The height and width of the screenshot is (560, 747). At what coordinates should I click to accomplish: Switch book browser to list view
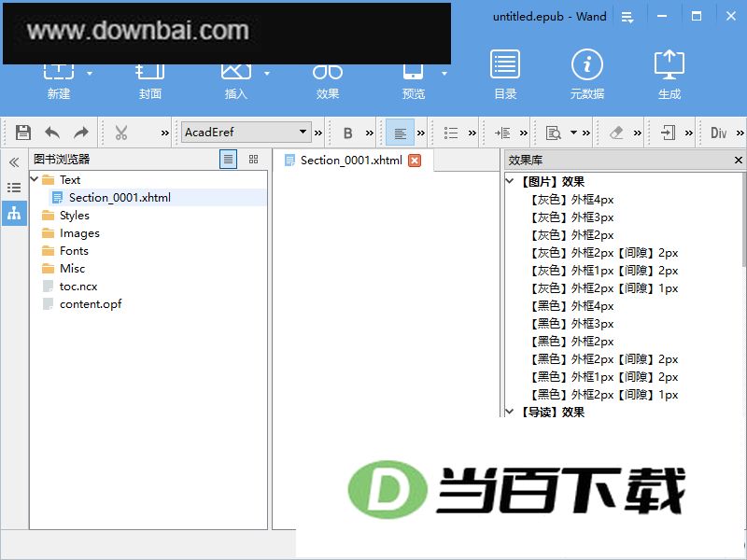(x=228, y=159)
